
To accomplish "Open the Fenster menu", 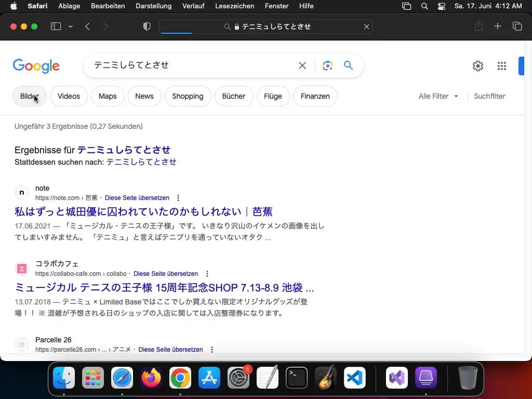I will click(277, 6).
